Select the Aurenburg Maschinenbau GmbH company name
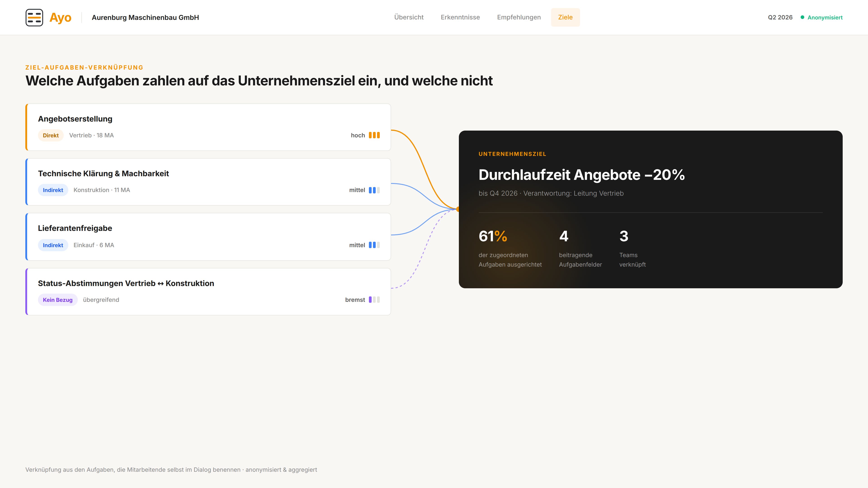 145,18
